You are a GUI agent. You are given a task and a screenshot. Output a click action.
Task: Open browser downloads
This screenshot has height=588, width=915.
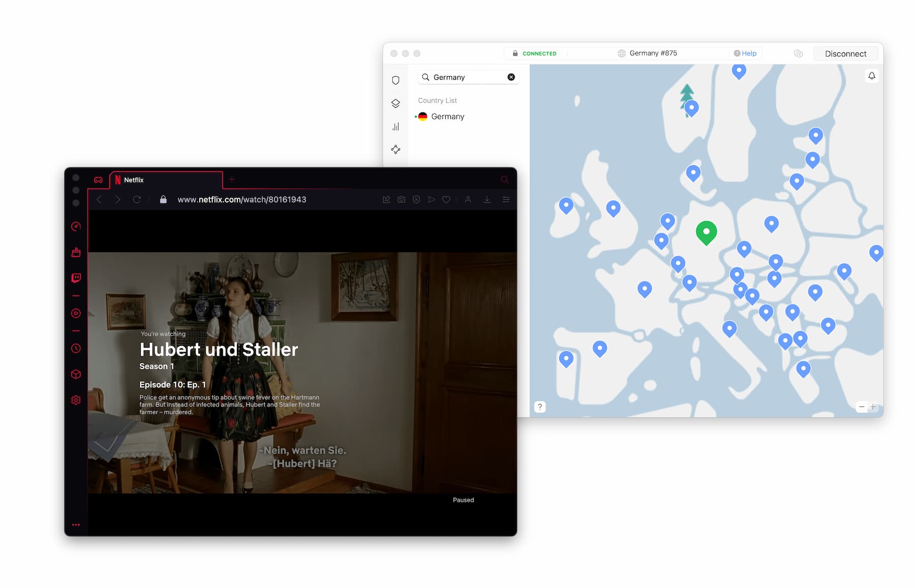tap(486, 200)
